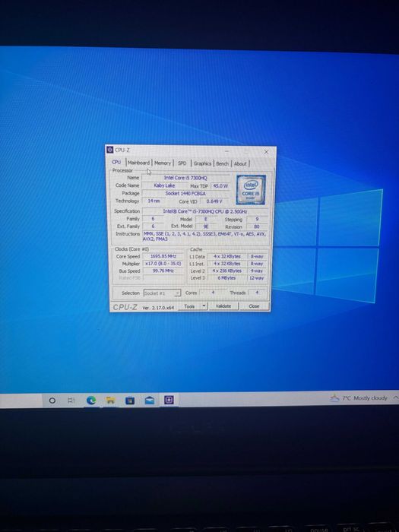Viewport: 399px width, 532px height.
Task: Open the Tools dropdown arrow
Action: point(204,306)
